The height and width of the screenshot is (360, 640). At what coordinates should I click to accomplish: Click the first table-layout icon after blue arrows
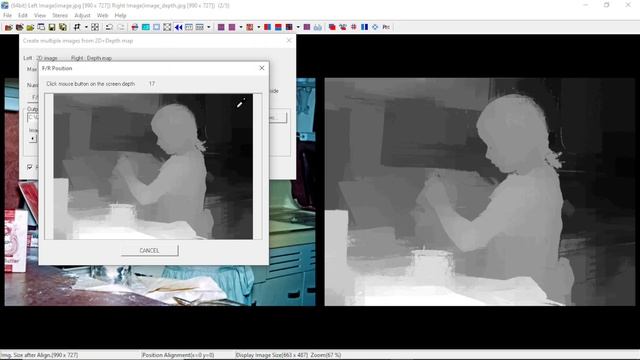189,27
